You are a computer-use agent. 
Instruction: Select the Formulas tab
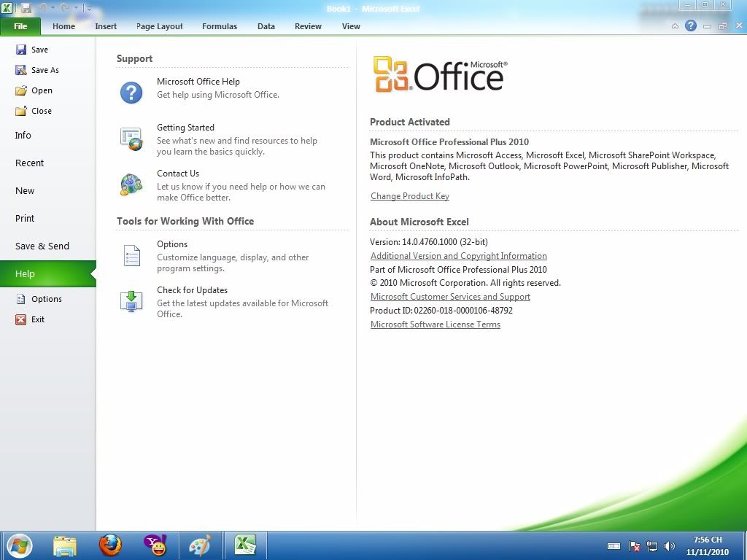tap(220, 26)
